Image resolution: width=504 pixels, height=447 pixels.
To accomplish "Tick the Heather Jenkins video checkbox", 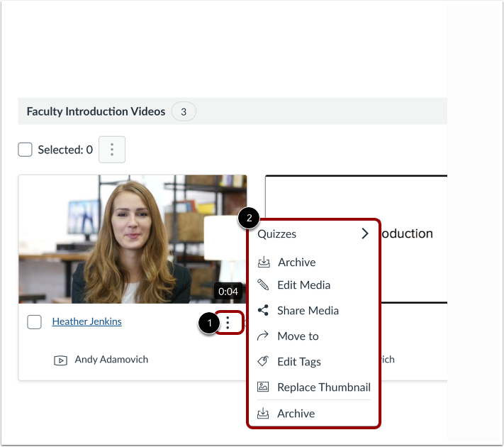I will coord(35,322).
